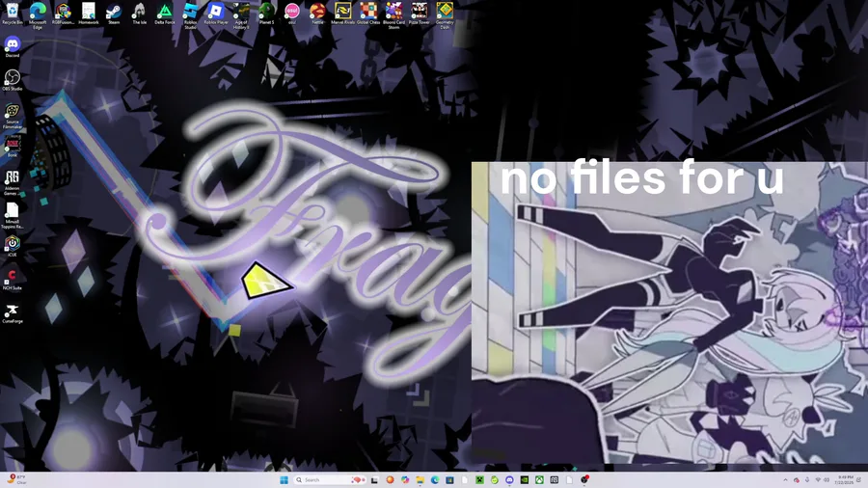Open the weather widget on the taskbar
This screenshot has height=488, width=868.
tap(16, 479)
